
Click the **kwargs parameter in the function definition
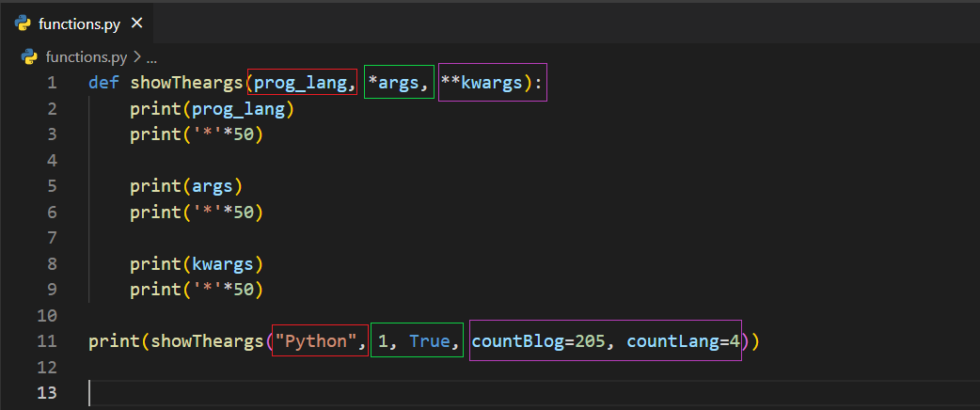click(x=481, y=83)
